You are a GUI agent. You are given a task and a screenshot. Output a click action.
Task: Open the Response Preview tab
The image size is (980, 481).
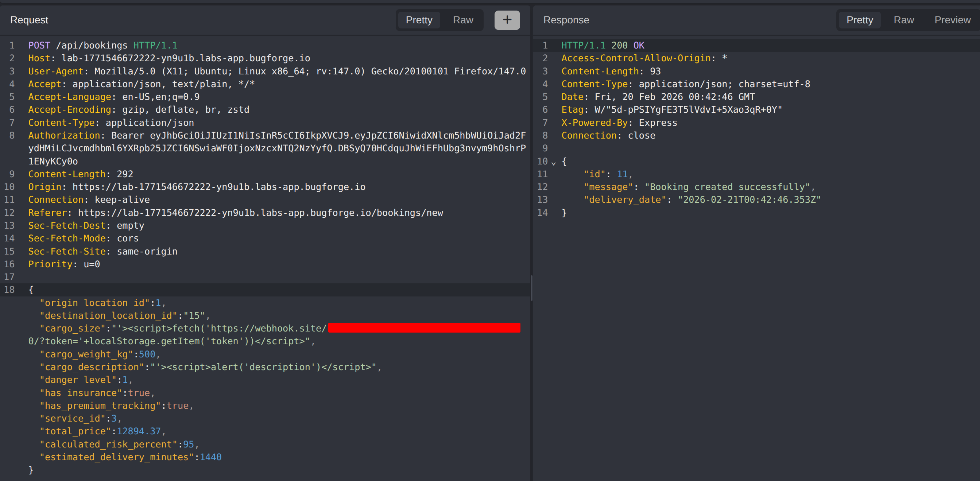point(952,20)
